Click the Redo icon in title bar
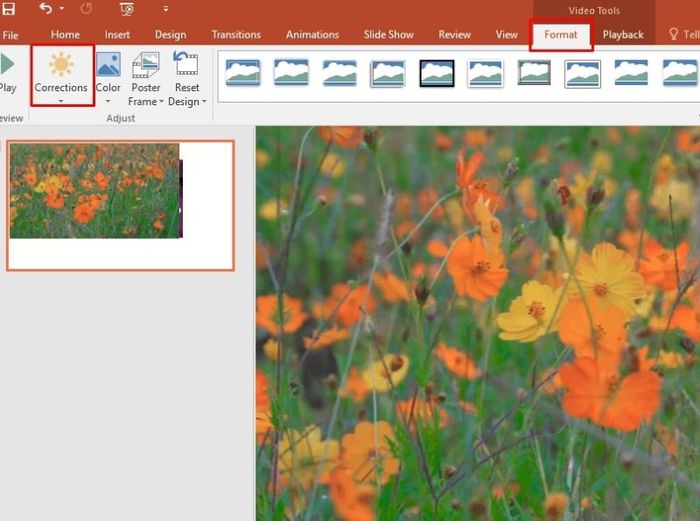700x521 pixels. pos(86,8)
